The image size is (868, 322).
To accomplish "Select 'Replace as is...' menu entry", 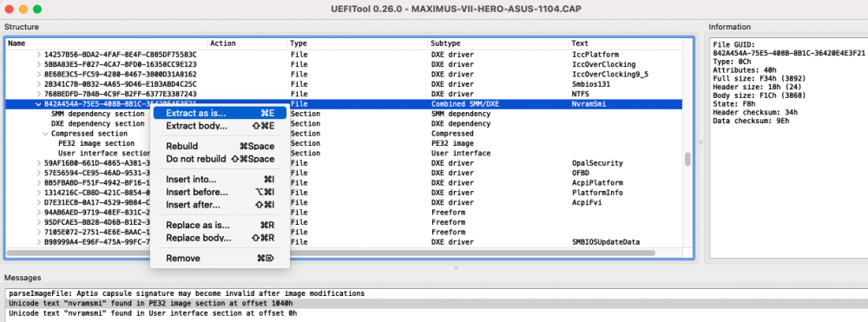I will (220, 225).
